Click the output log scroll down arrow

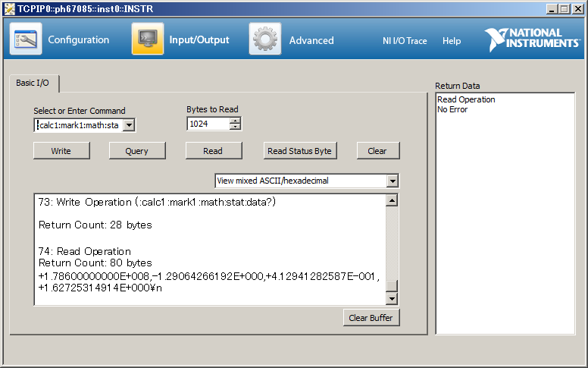pos(392,299)
